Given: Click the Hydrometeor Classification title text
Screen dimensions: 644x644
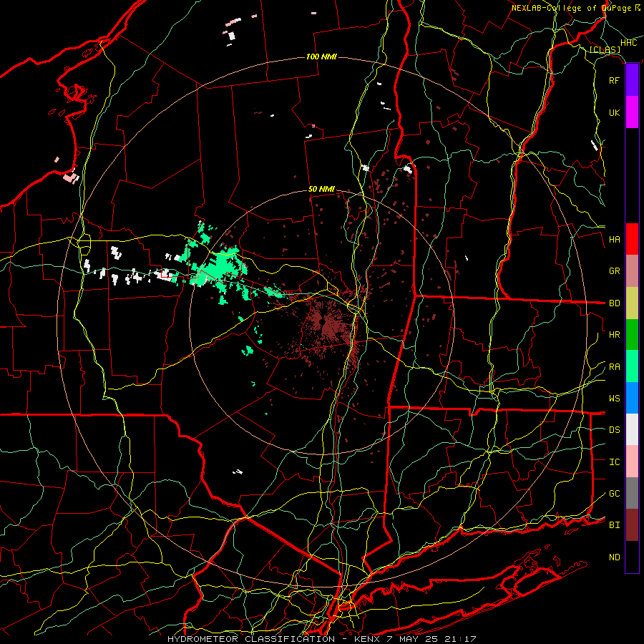Looking at the screenshot, I should click(251, 639).
